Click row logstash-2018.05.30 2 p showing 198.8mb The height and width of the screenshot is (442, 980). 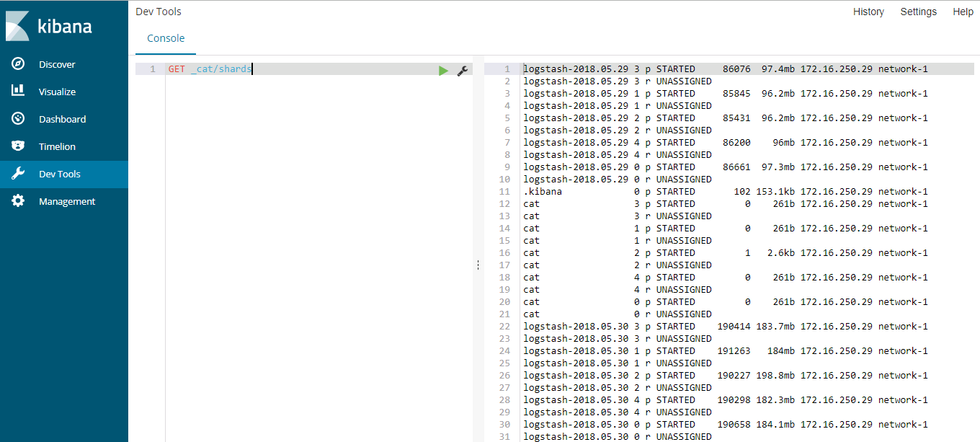tap(726, 375)
